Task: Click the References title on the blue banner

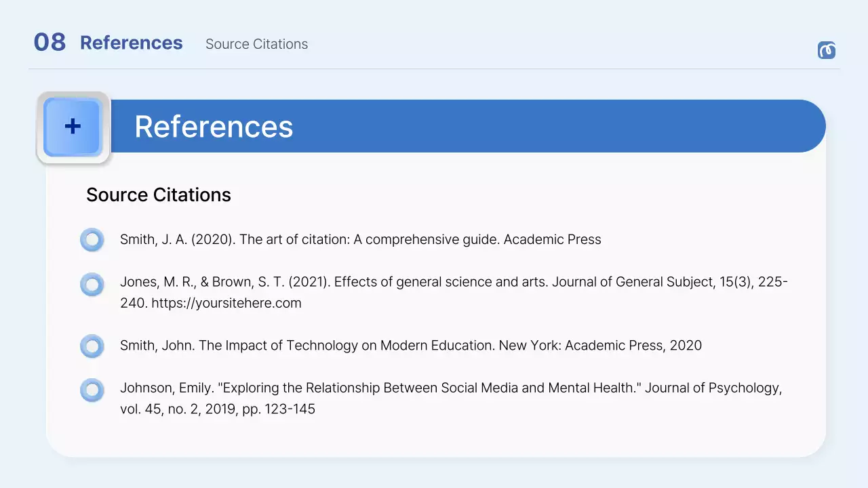Action: pyautogui.click(x=213, y=126)
